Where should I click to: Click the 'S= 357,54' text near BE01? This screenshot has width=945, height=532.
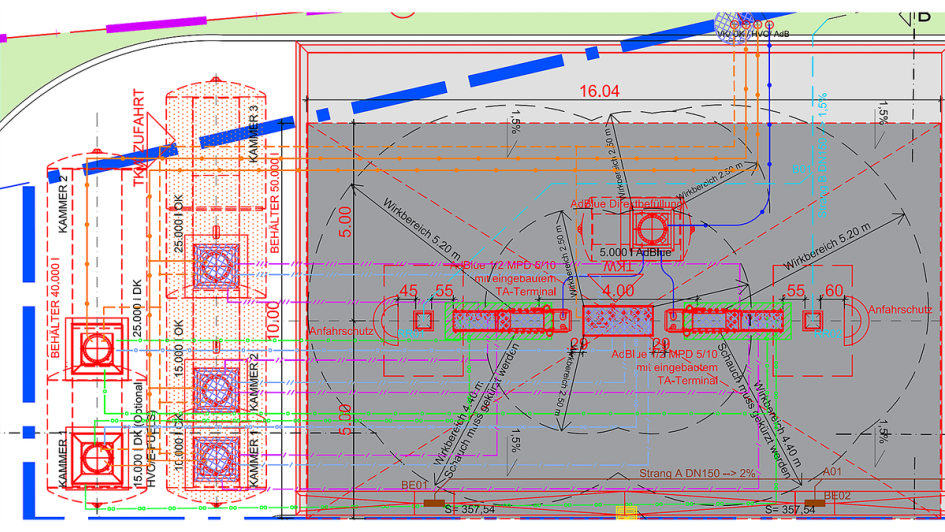click(469, 510)
